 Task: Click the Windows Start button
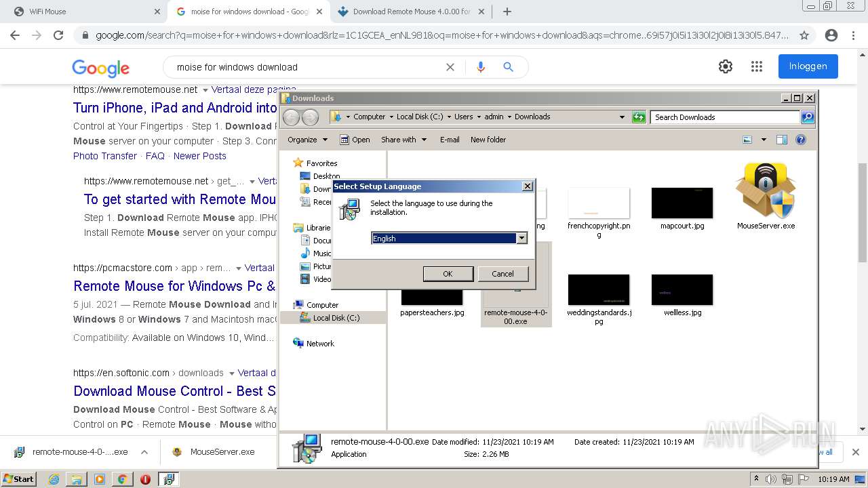[18, 479]
